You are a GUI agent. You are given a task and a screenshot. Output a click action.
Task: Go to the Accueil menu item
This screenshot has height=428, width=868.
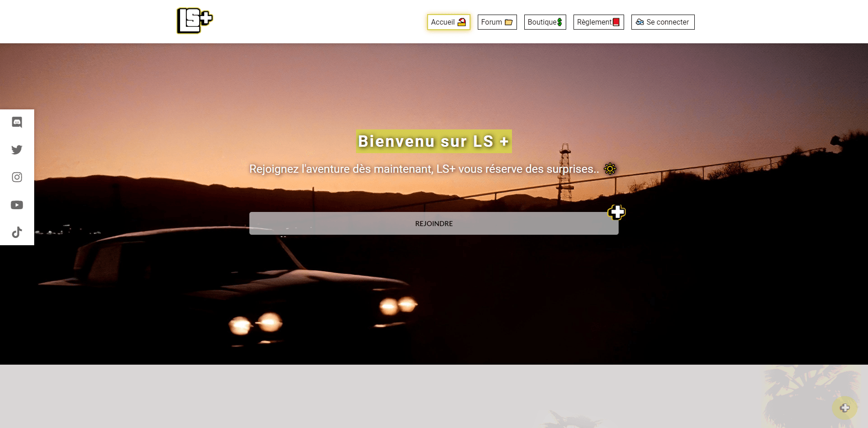tap(449, 22)
